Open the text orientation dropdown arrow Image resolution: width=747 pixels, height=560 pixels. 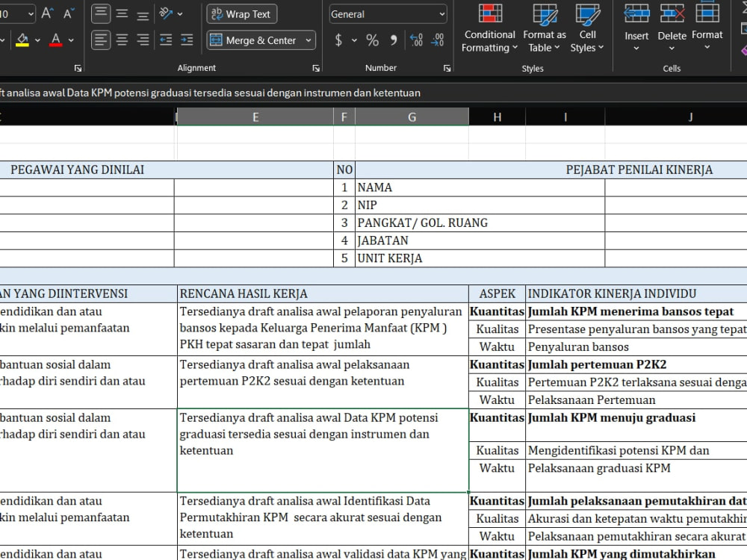coord(180,13)
